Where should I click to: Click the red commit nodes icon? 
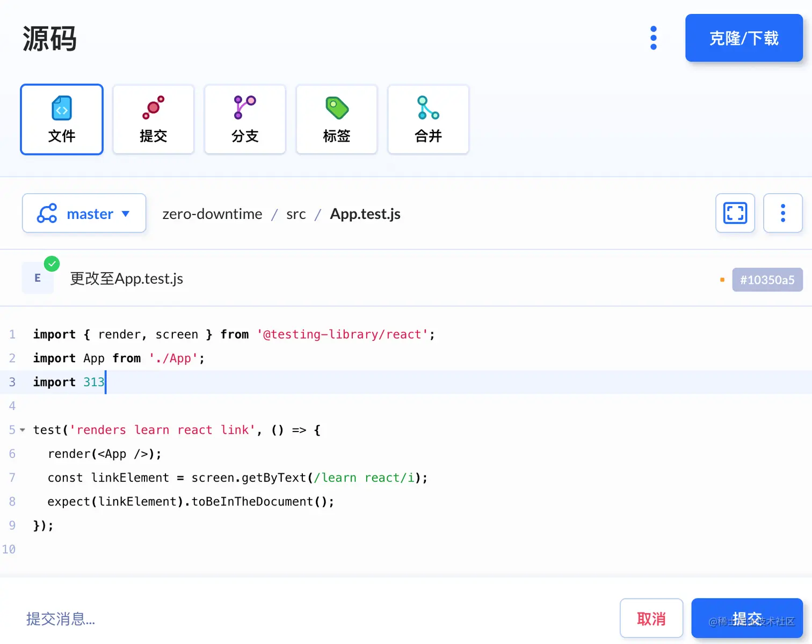coord(153,107)
